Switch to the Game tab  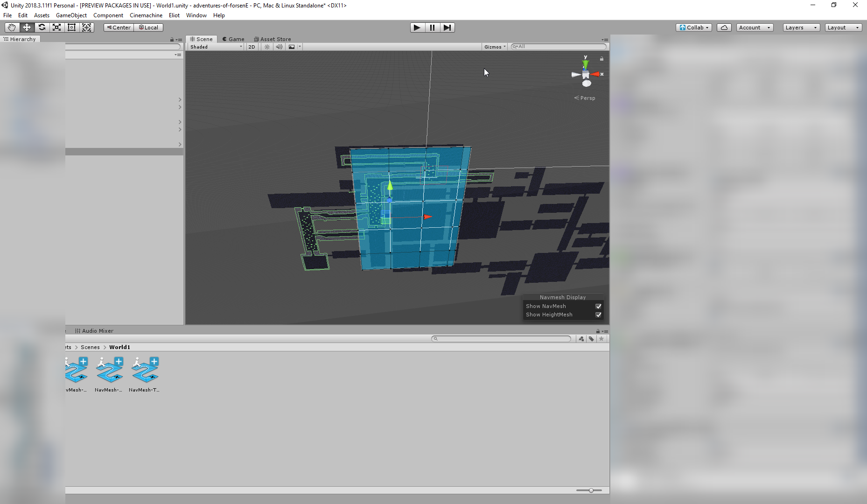coord(233,39)
